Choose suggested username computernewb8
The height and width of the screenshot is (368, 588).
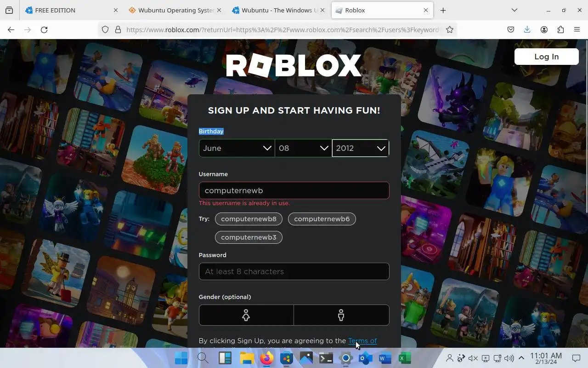tap(249, 219)
